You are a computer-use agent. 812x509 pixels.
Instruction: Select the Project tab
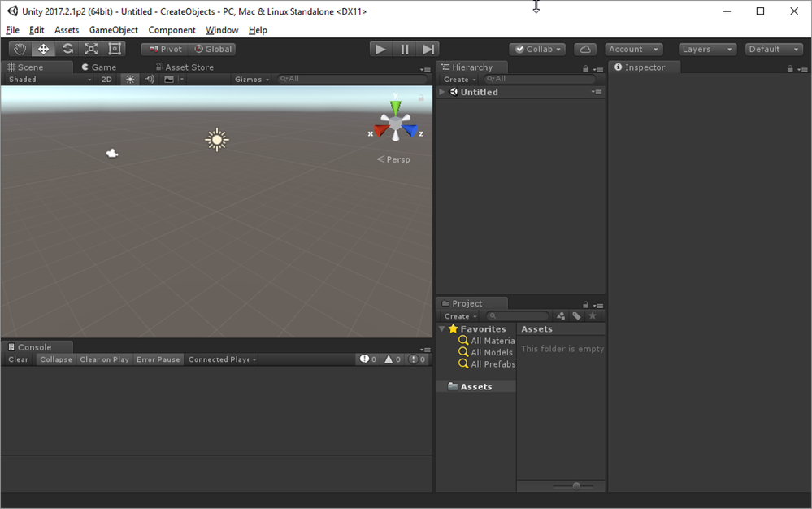coord(471,303)
